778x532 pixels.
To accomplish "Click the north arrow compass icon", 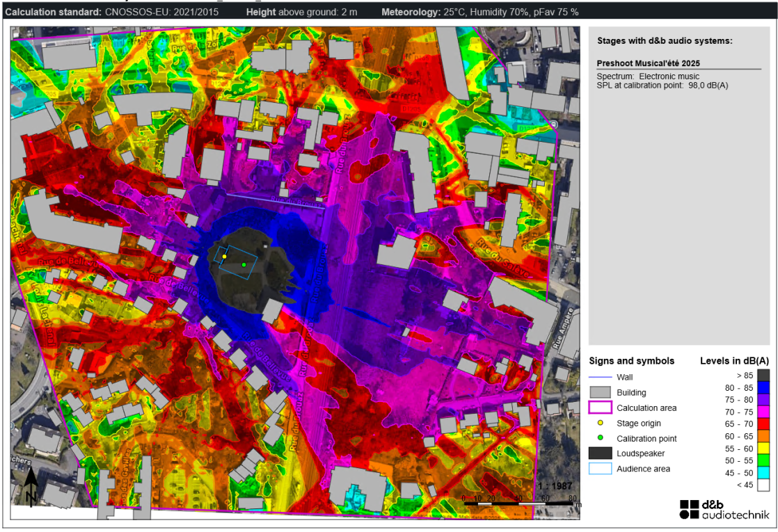I will click(x=30, y=486).
